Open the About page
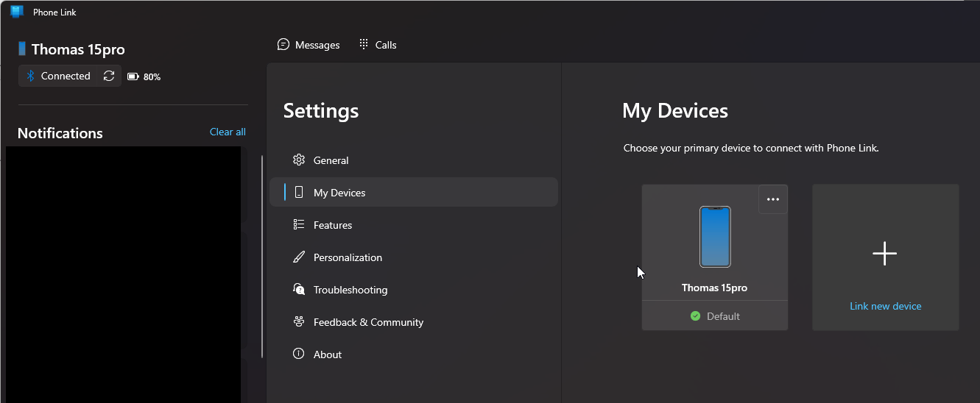The height and width of the screenshot is (403, 980). click(414, 354)
